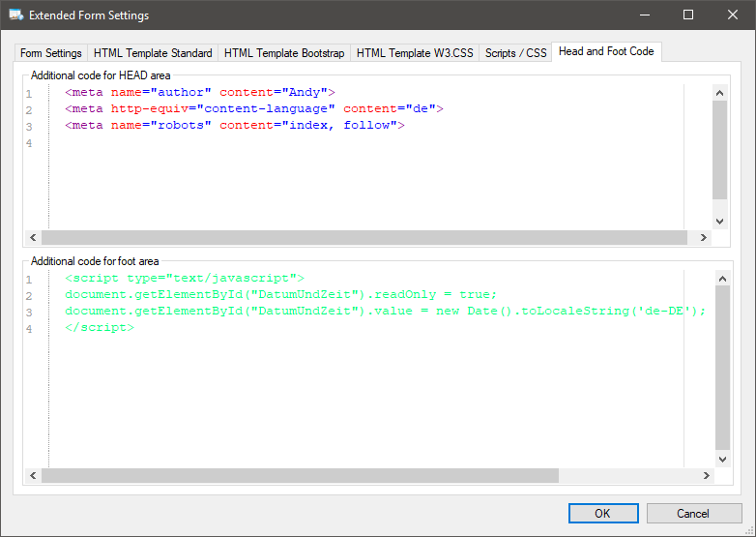Click line number 1 in HEAD editor gutter
This screenshot has width=756, height=537.
(x=29, y=94)
